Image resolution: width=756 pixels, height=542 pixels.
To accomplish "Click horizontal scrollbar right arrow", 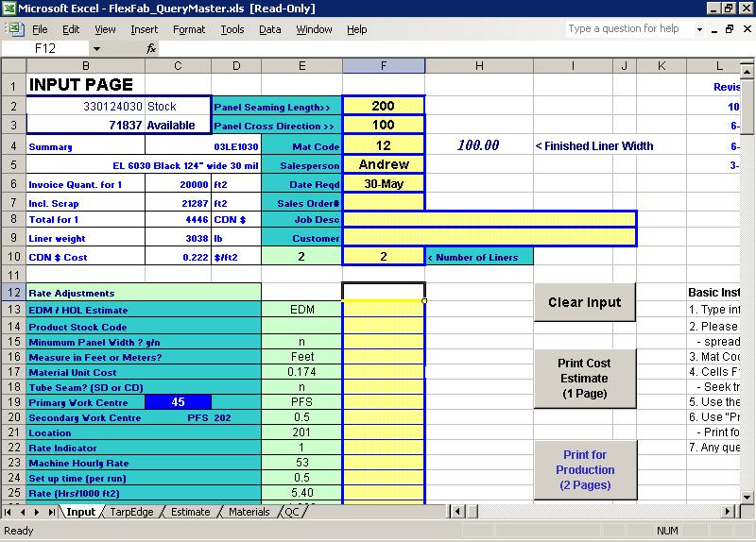I will [x=728, y=512].
